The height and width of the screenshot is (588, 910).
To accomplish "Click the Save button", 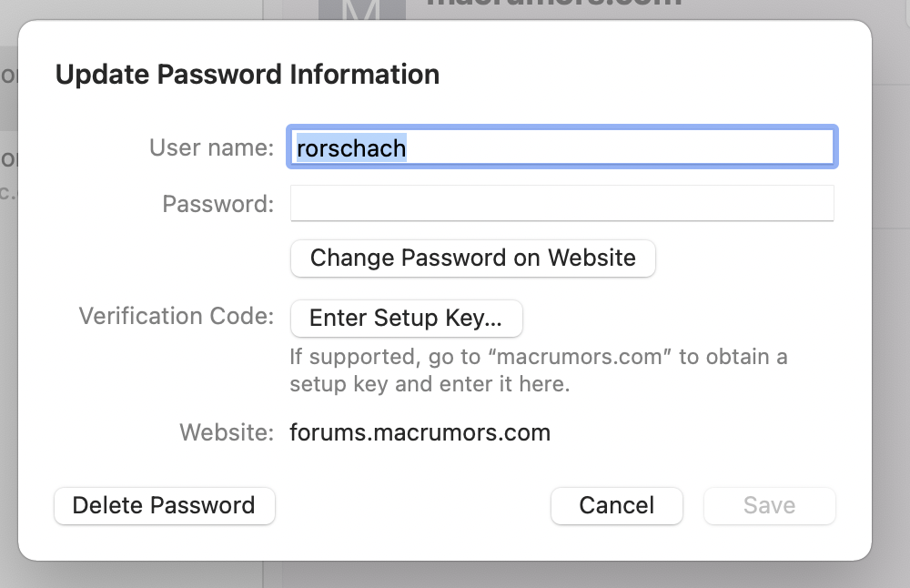I will [x=769, y=505].
